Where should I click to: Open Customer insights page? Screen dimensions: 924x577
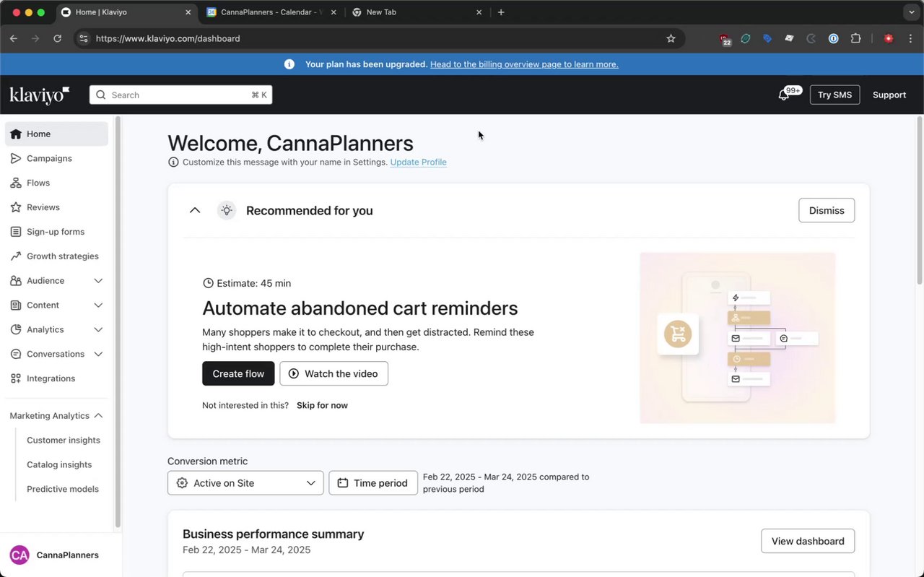point(64,441)
